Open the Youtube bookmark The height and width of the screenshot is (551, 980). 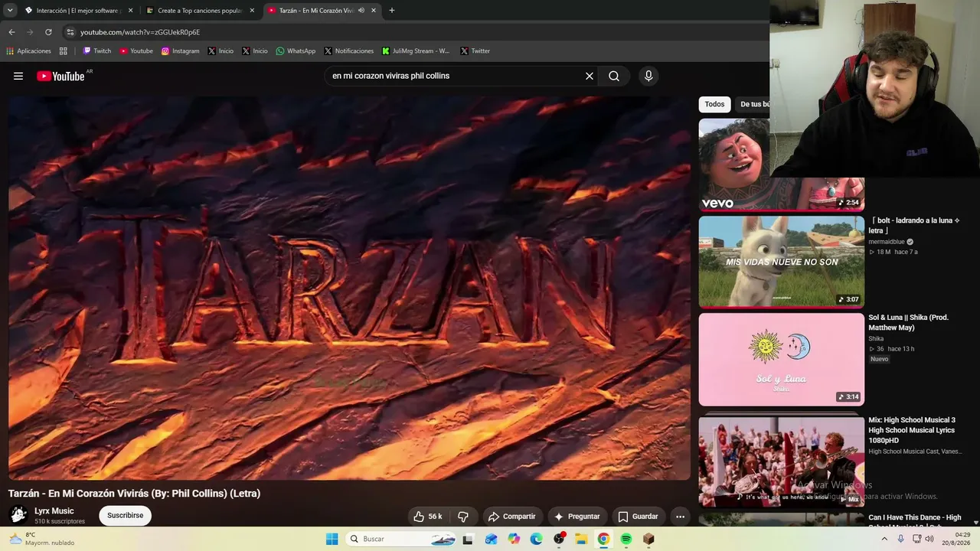click(136, 51)
